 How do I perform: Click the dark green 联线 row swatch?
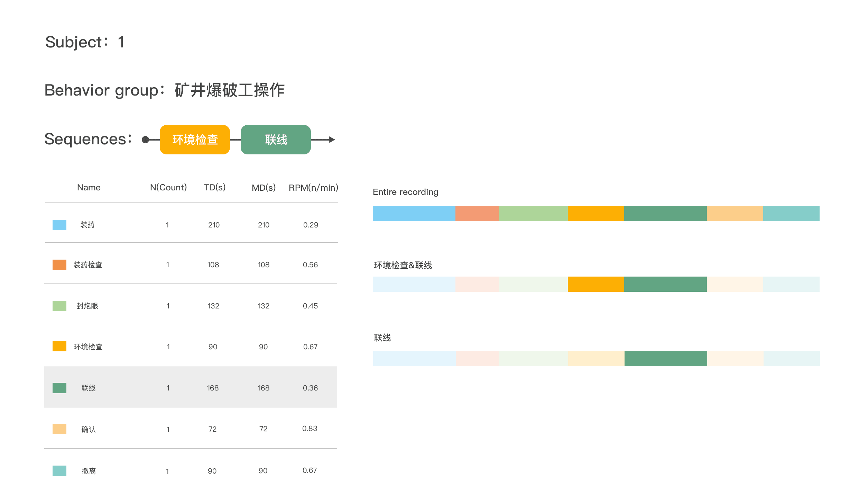tap(59, 388)
